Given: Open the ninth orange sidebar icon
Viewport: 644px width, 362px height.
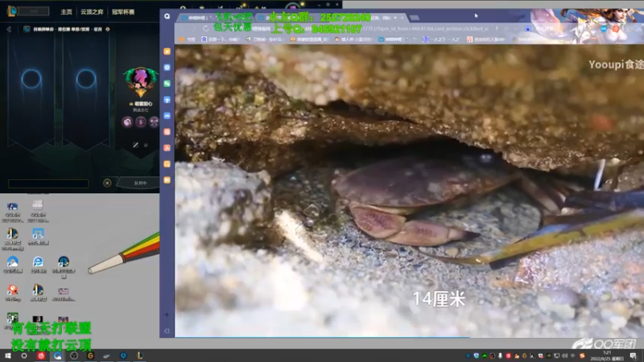Looking at the screenshot, I should click(x=167, y=179).
